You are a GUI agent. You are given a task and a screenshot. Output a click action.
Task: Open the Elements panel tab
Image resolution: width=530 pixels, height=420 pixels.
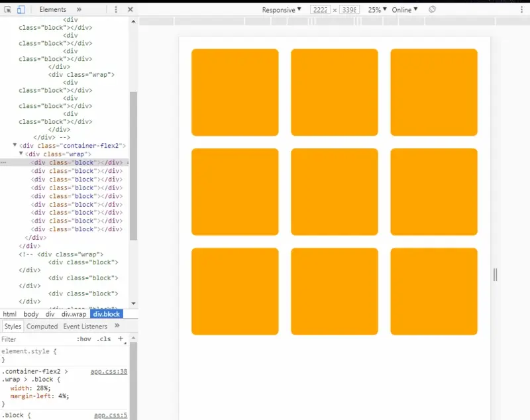coord(53,9)
